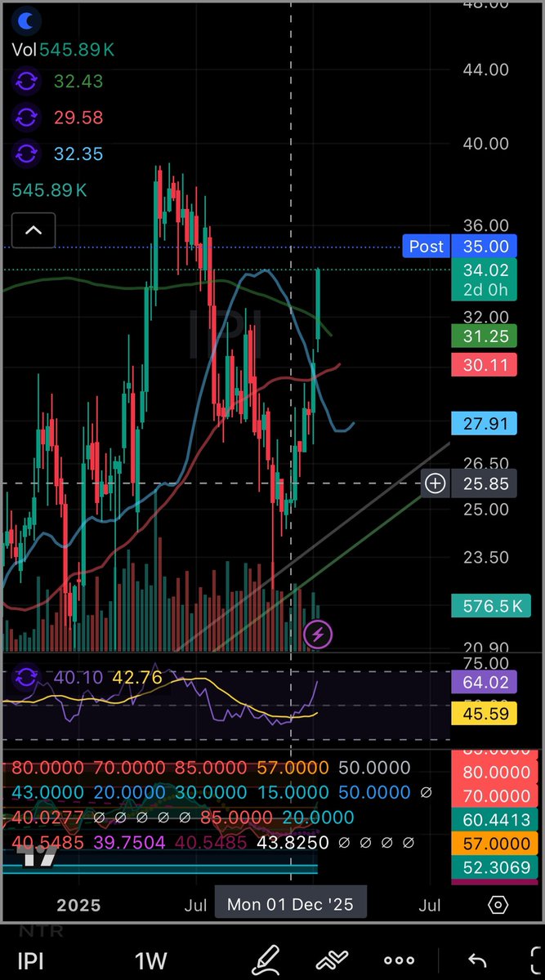
Task: Tap the crosshair plus button at 25.85
Action: click(x=436, y=484)
